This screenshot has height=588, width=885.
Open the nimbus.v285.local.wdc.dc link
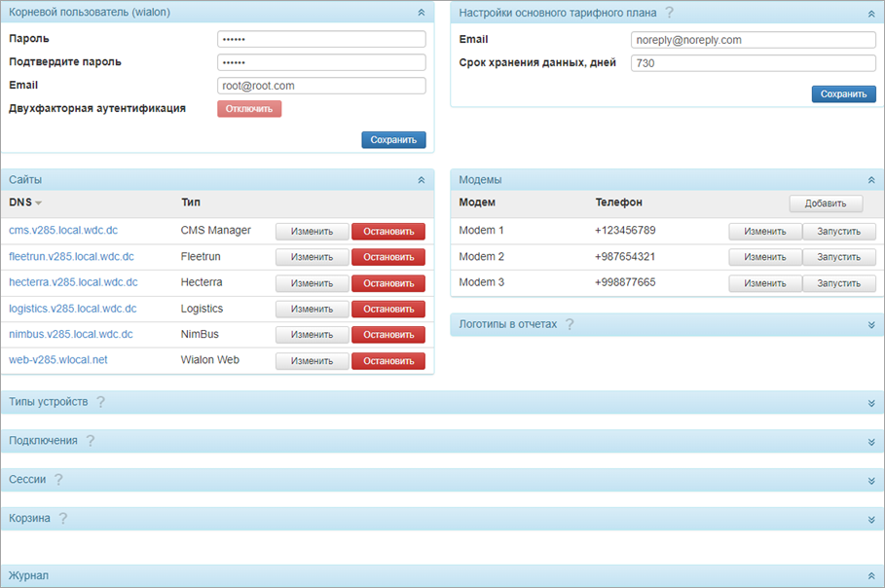pyautogui.click(x=70, y=334)
